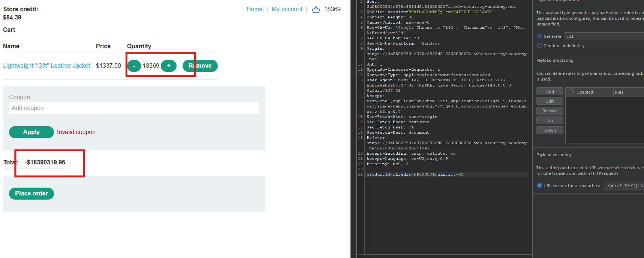644x258 pixels.
Task: Click the Generate count field showing 323
Action: 604,36
